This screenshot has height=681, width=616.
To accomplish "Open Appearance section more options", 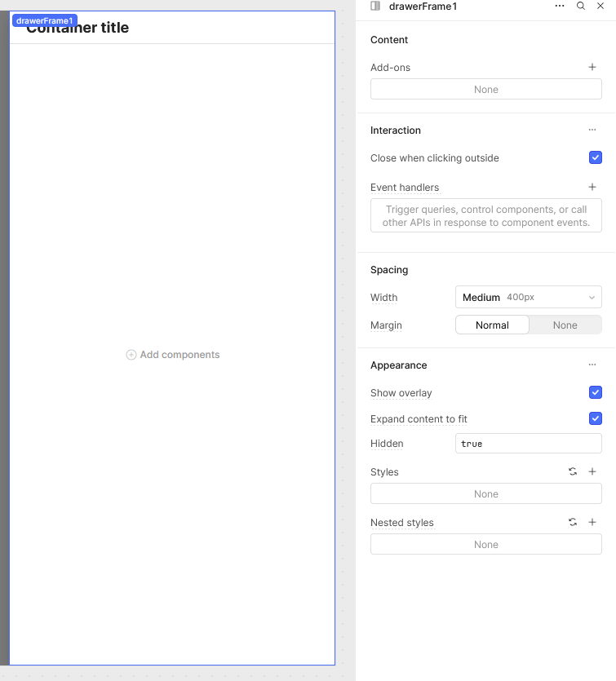I will (592, 365).
